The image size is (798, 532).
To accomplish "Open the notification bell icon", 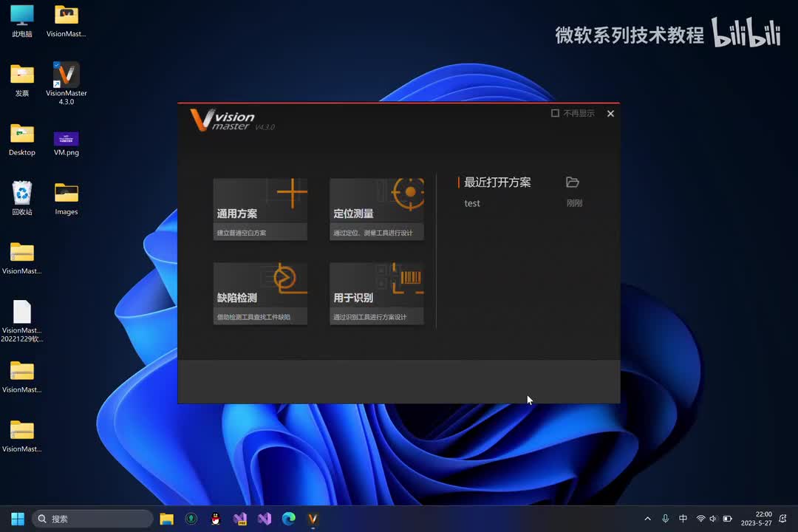I will tap(782, 519).
